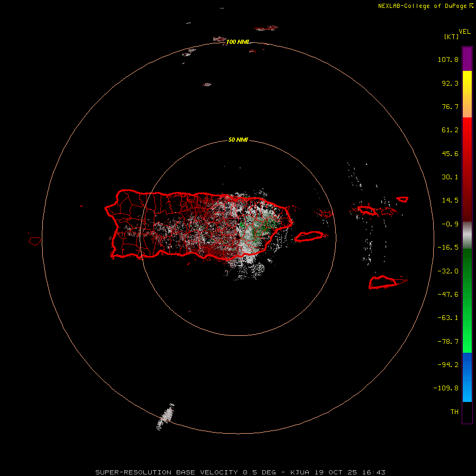The image size is (476, 476).
Task: Click the -63.1 legend value
Action: coord(448,318)
